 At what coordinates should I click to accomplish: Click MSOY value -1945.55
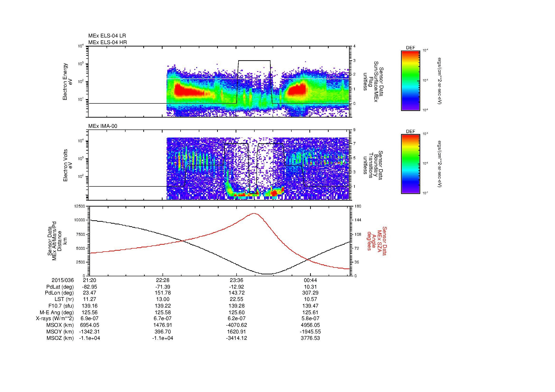[310, 332]
